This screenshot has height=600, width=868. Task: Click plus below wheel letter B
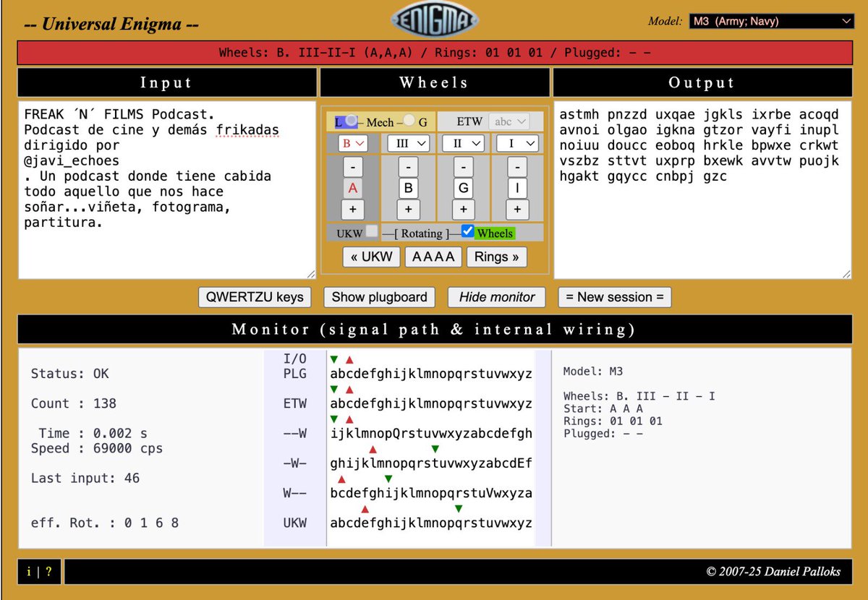pos(408,210)
